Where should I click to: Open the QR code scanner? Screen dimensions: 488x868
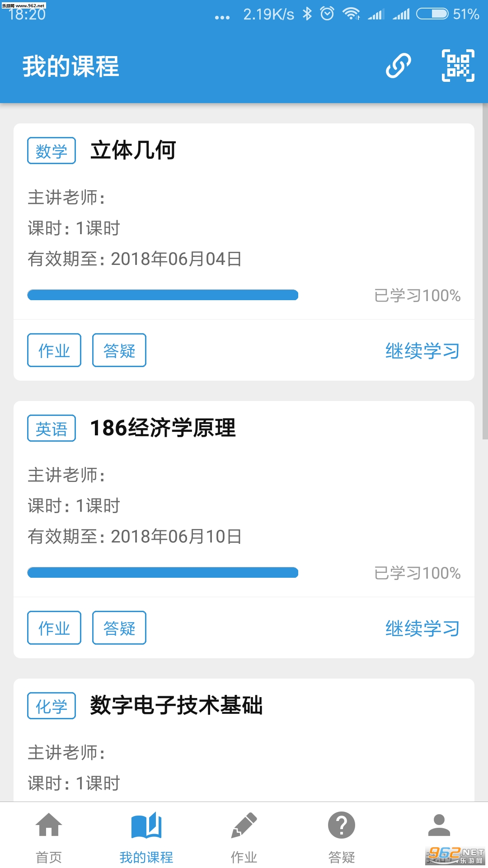[x=458, y=66]
